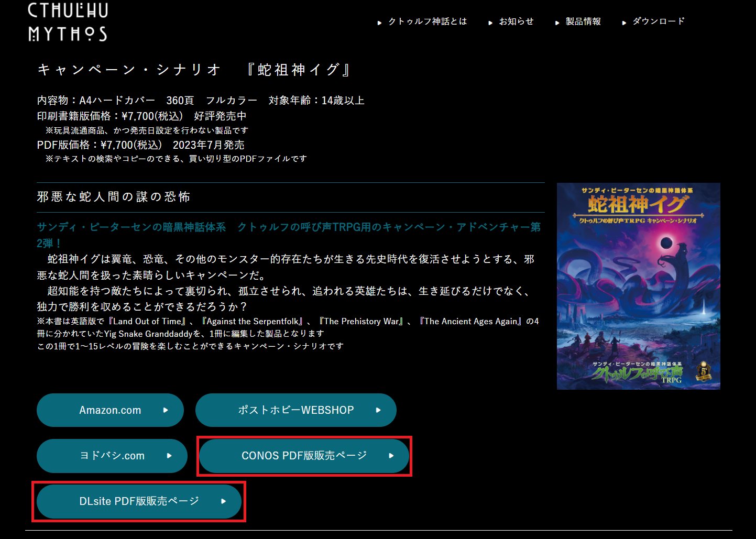Click the arrow before ダウンロード

pyautogui.click(x=624, y=23)
